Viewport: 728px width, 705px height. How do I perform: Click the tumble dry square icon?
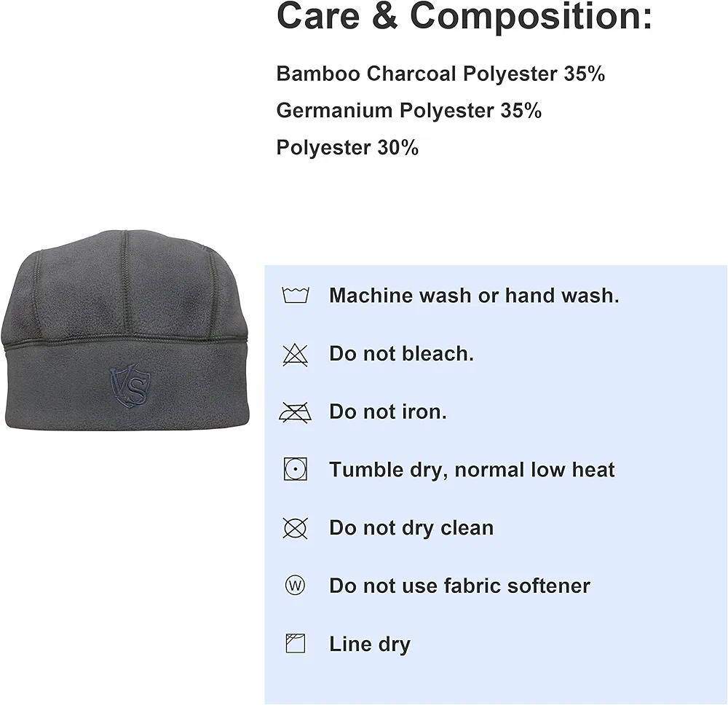coord(296,469)
